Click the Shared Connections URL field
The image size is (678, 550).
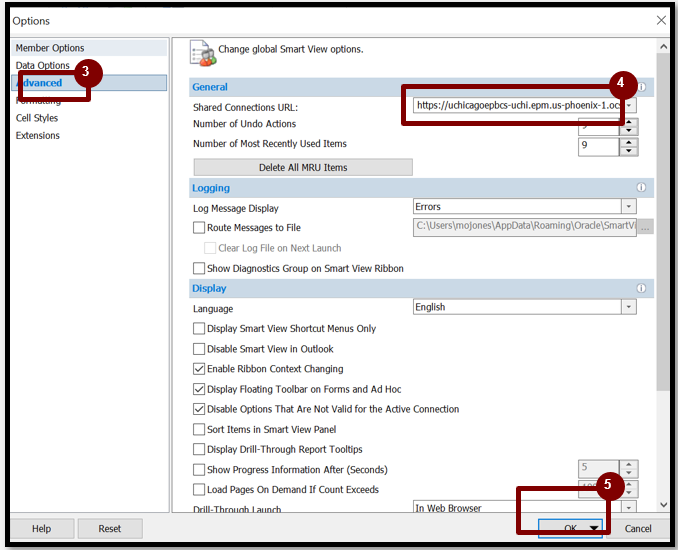coord(518,105)
